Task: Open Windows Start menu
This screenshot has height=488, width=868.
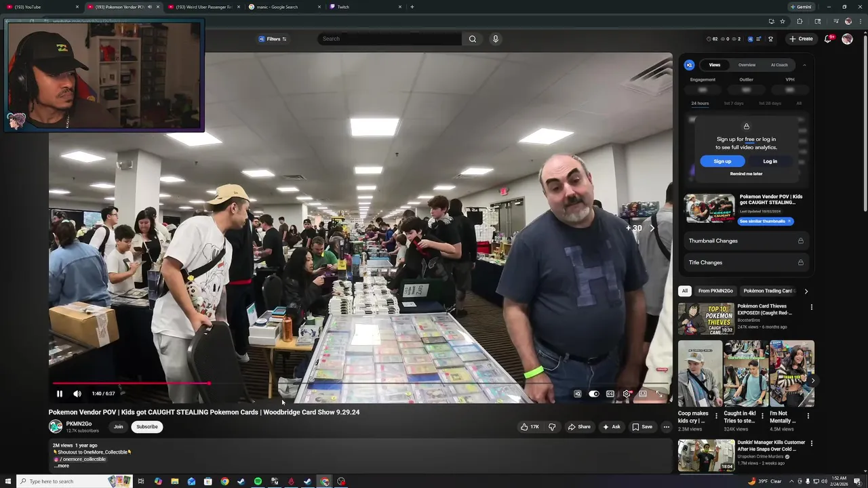Action: (x=7, y=482)
